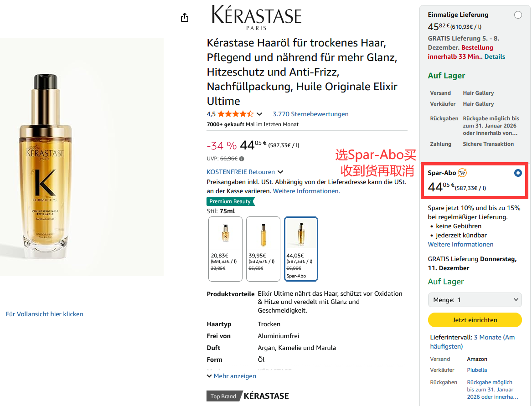532x406 pixels.
Task: Click the delivery Details link
Action: (x=495, y=57)
